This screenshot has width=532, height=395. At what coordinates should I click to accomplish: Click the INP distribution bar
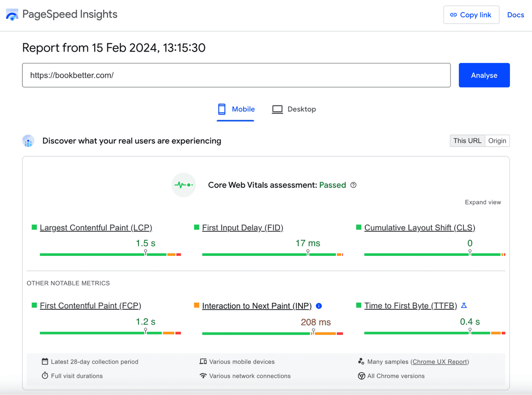tap(273, 334)
